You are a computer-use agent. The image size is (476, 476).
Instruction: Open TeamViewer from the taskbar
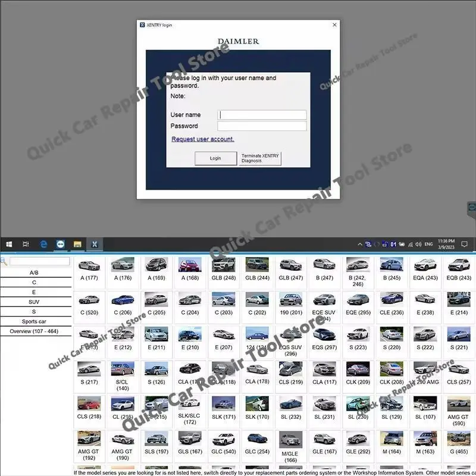tap(61, 244)
